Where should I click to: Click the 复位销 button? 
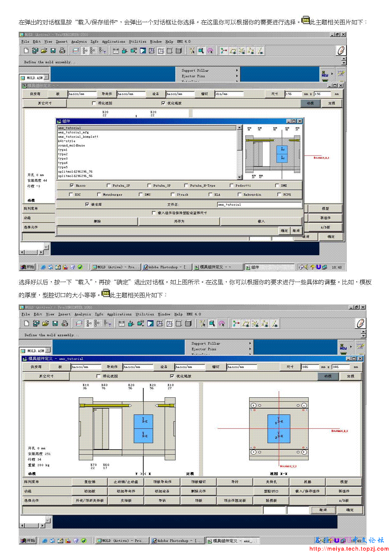(x=90, y=482)
